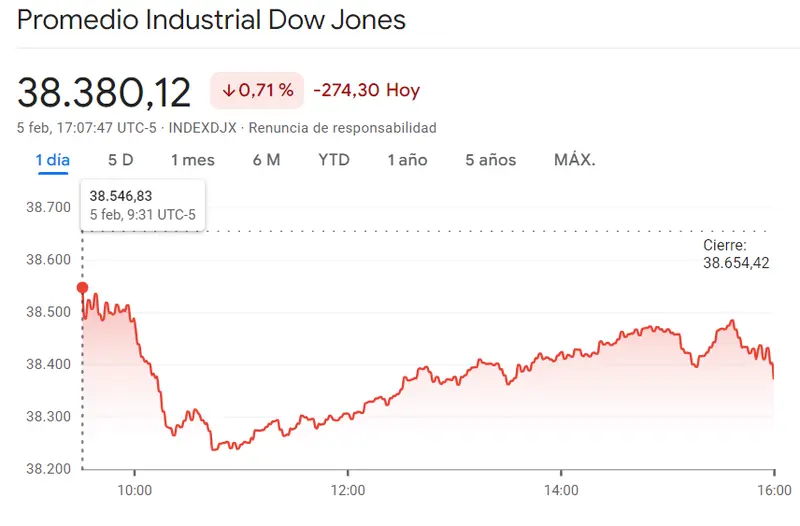Screen dimensions: 800x526
Task: Click the Promedio Industrial Dow Jones title
Action: [212, 20]
